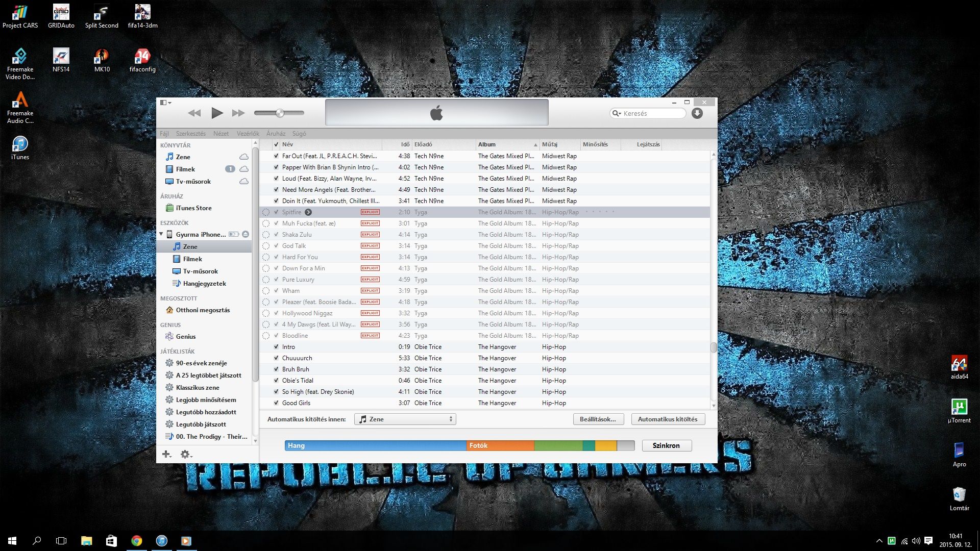Open iTunes Store from sidebar
Screen dimensions: 980x551
193,208
